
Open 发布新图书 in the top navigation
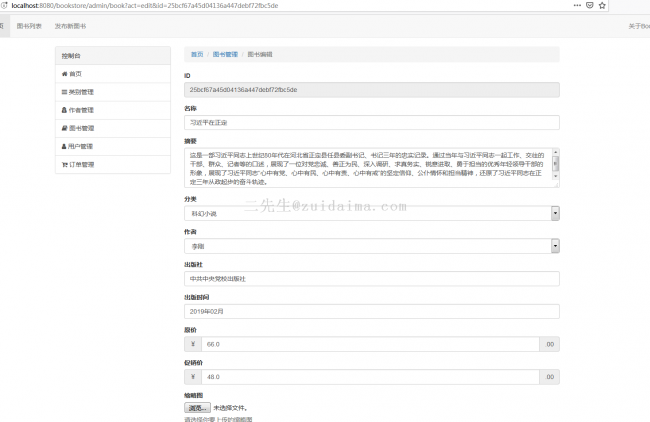pos(70,26)
